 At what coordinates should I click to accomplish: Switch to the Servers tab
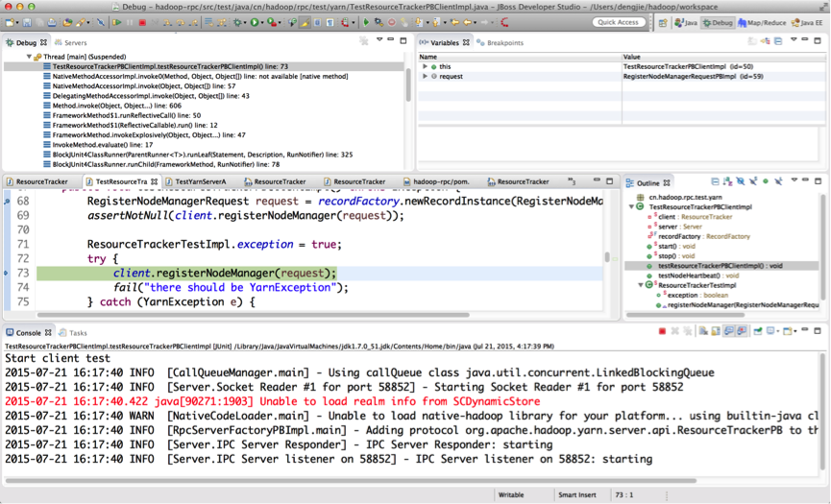coord(70,42)
